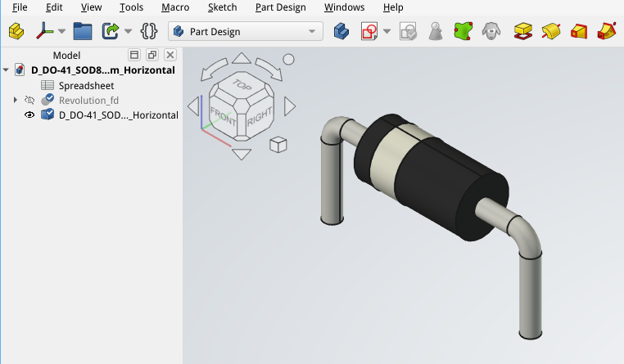Open the Windows menu
The image size is (624, 364).
pyautogui.click(x=344, y=7)
